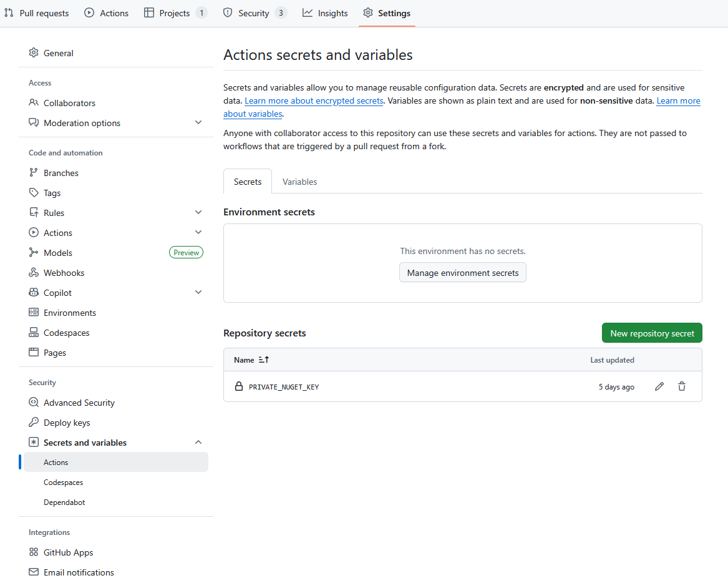Open the Insights repository tab

coord(325,13)
